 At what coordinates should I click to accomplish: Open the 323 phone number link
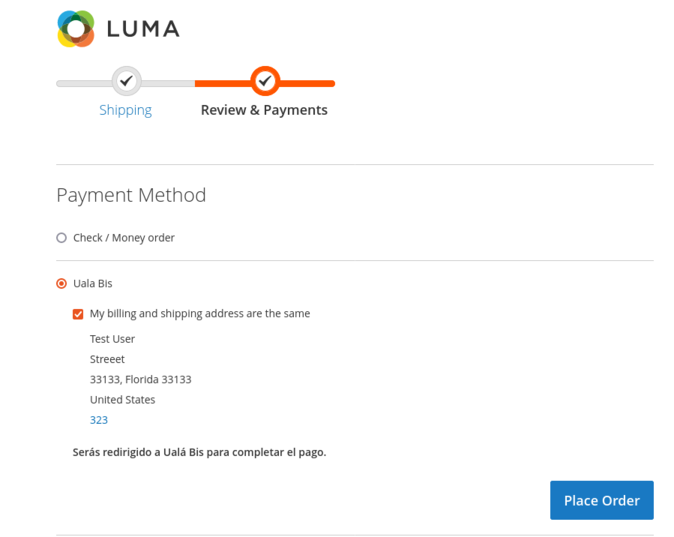point(99,420)
